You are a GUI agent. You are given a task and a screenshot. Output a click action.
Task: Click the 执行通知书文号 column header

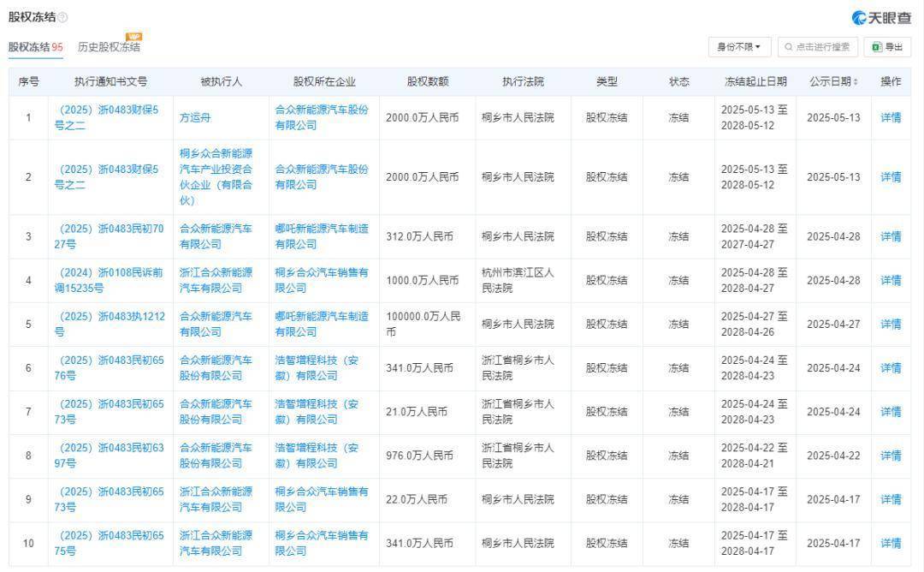110,82
